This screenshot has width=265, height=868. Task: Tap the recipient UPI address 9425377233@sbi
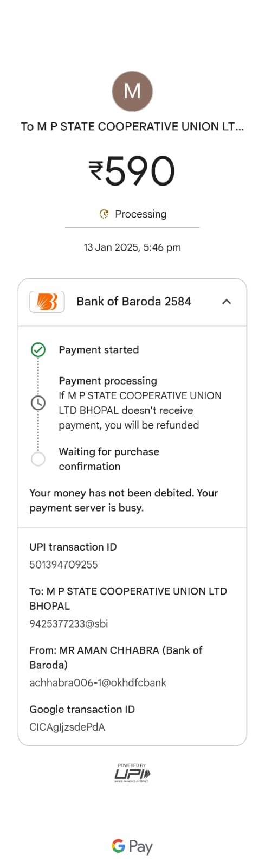point(69,624)
